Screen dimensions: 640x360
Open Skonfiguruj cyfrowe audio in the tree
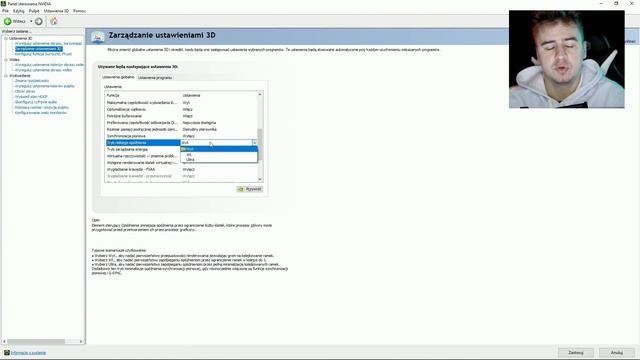[36, 102]
